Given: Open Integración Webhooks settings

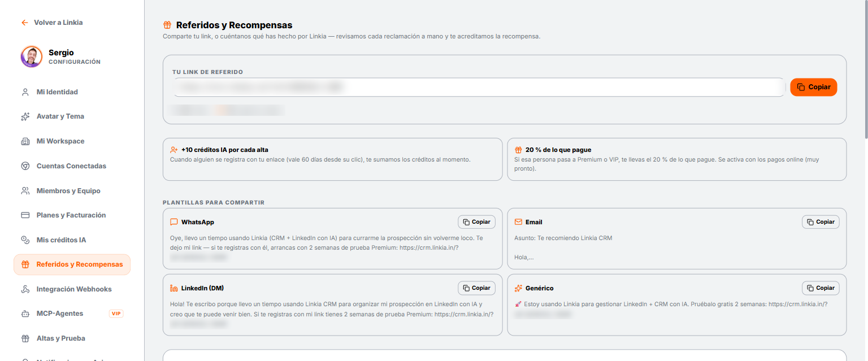Looking at the screenshot, I should pyautogui.click(x=72, y=289).
